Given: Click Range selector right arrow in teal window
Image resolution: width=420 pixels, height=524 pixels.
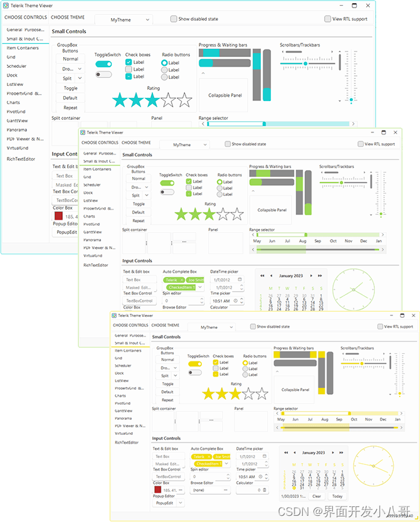Looking at the screenshot, I should point(353,124).
